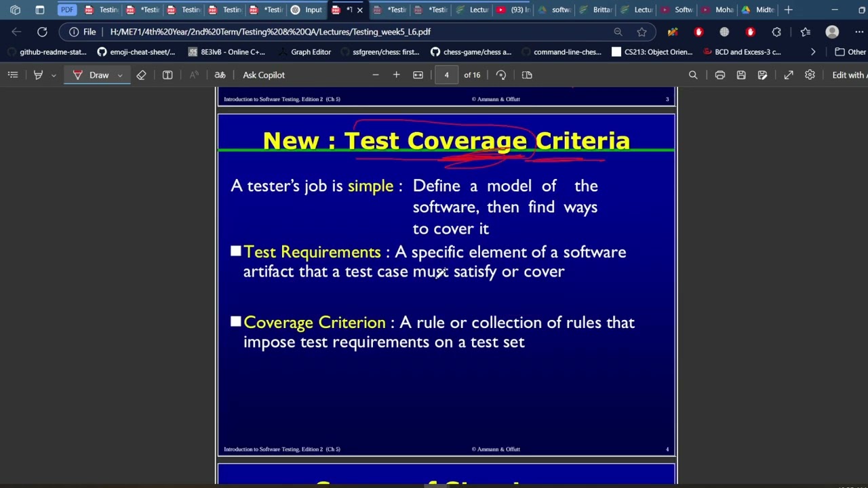868x488 pixels.
Task: Click the Save as icon
Action: pyautogui.click(x=763, y=75)
